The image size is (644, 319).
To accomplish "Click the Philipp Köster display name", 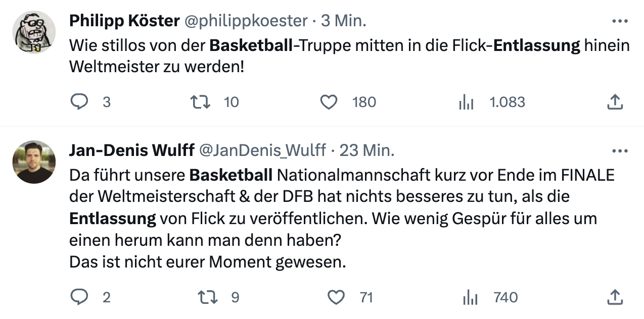I will click(124, 21).
